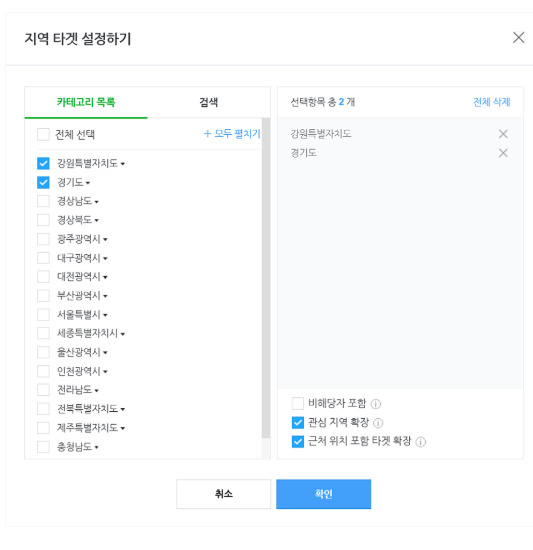Viewport: 533px width, 550px height.
Task: Select the 서울특별시 checkbox
Action: point(43,315)
